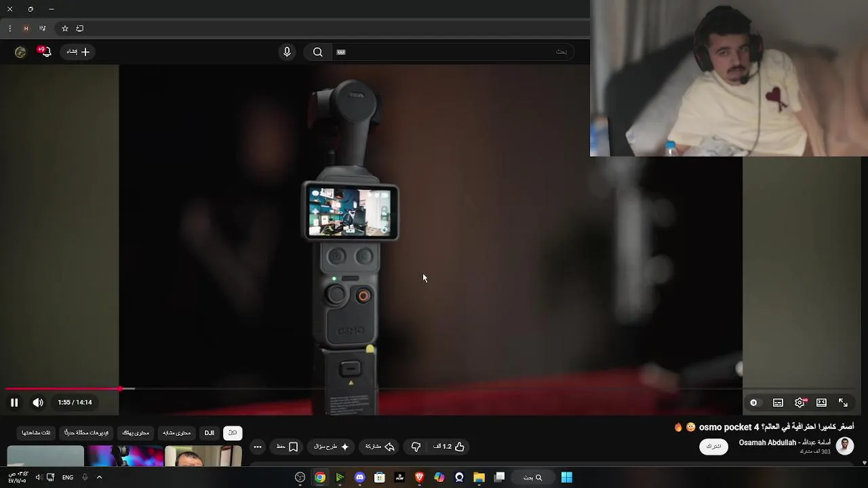
Task: Switch to Chrome in the taskbar
Action: tap(320, 477)
